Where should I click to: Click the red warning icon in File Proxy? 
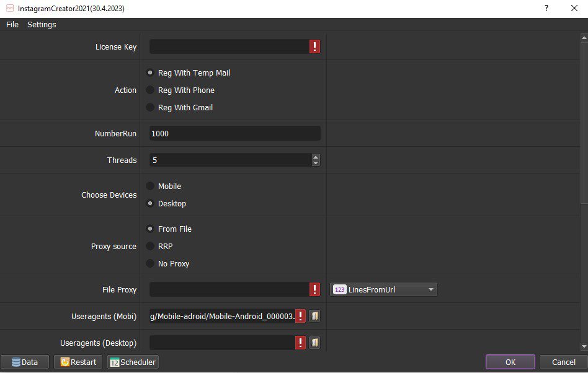pos(314,289)
